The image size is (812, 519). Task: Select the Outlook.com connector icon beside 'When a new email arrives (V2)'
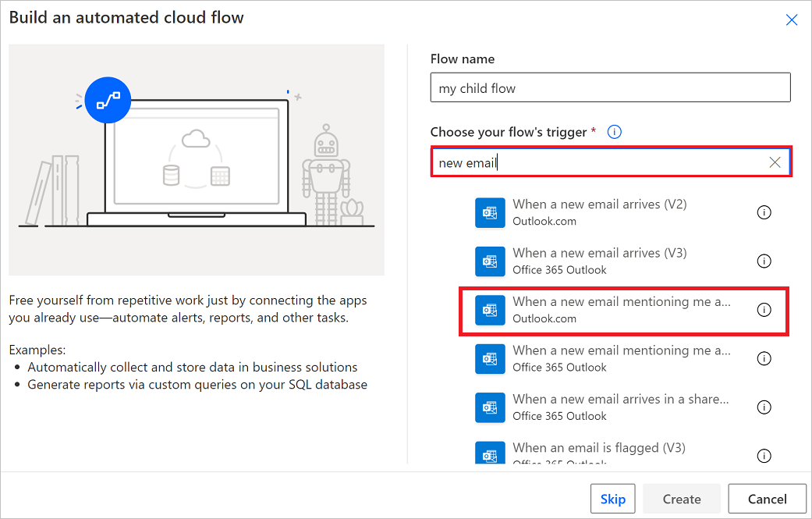coord(490,212)
